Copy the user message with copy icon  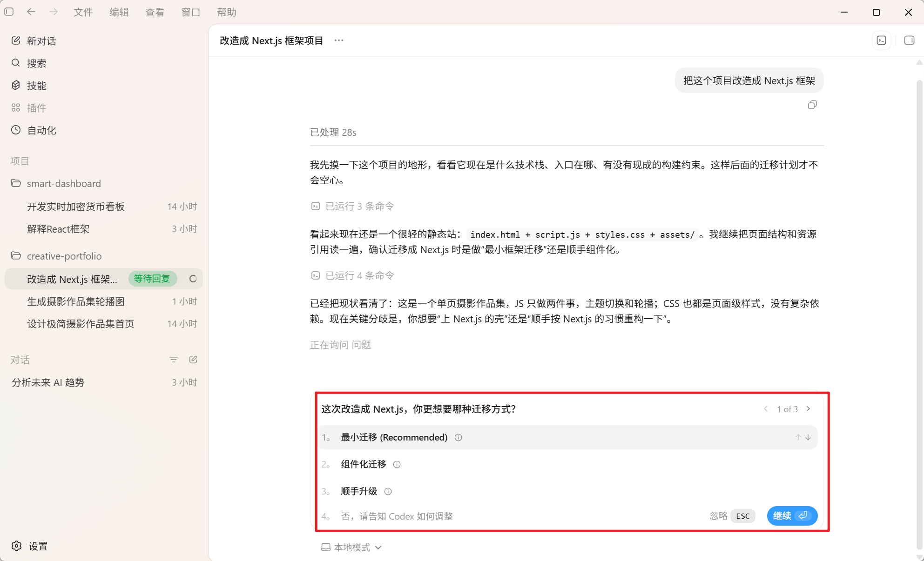[x=812, y=105]
